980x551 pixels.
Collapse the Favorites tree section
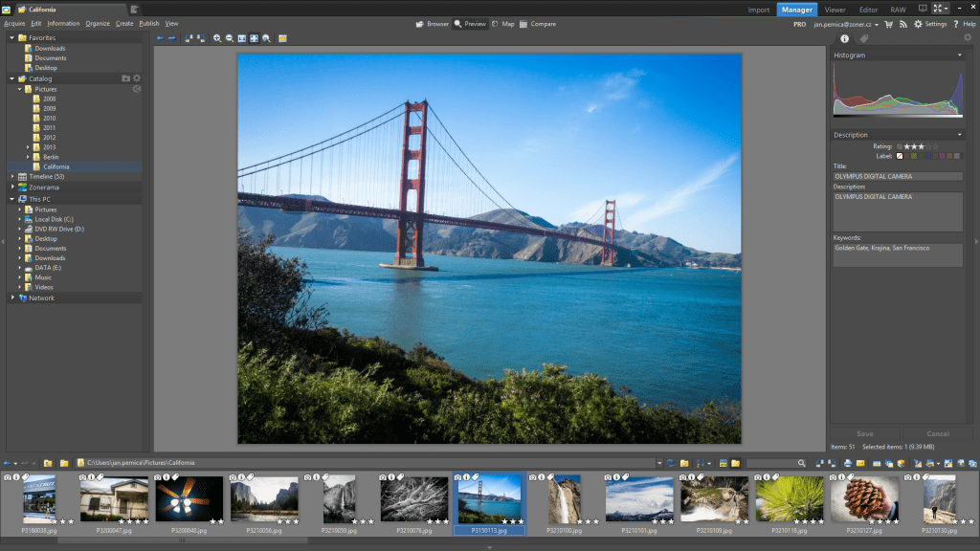pos(11,37)
